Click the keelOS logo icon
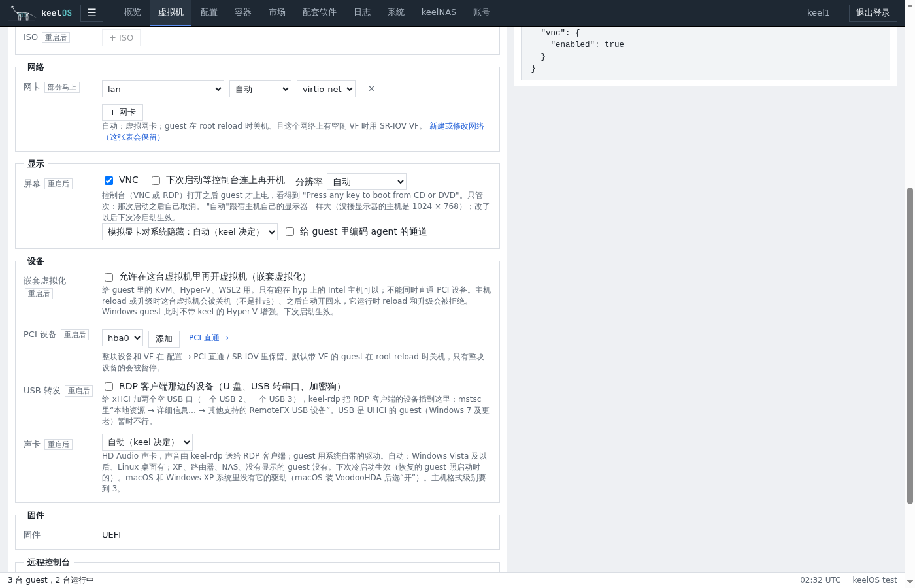This screenshot has width=915, height=588. coord(23,12)
